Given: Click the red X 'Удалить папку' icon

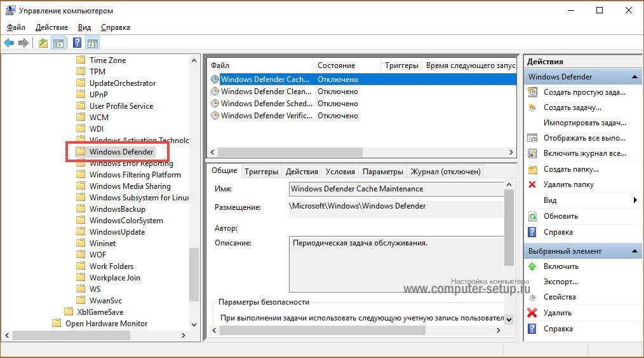Looking at the screenshot, I should [532, 184].
